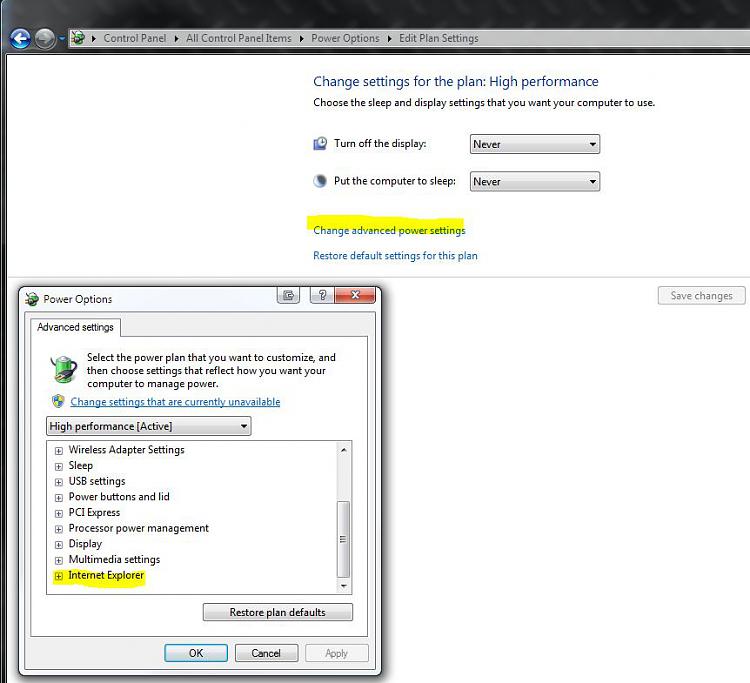Open breadcrumb arrow after Power Options
The width and height of the screenshot is (750, 683).
click(x=389, y=39)
